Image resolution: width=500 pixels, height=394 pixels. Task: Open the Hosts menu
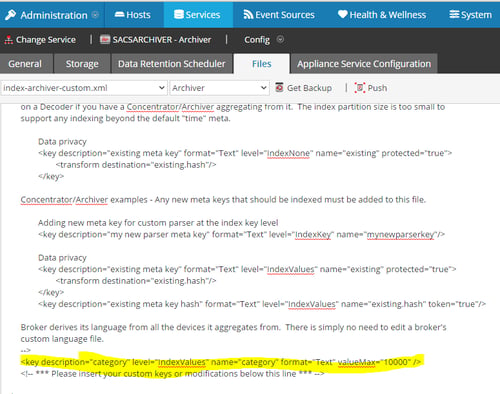pyautogui.click(x=133, y=15)
